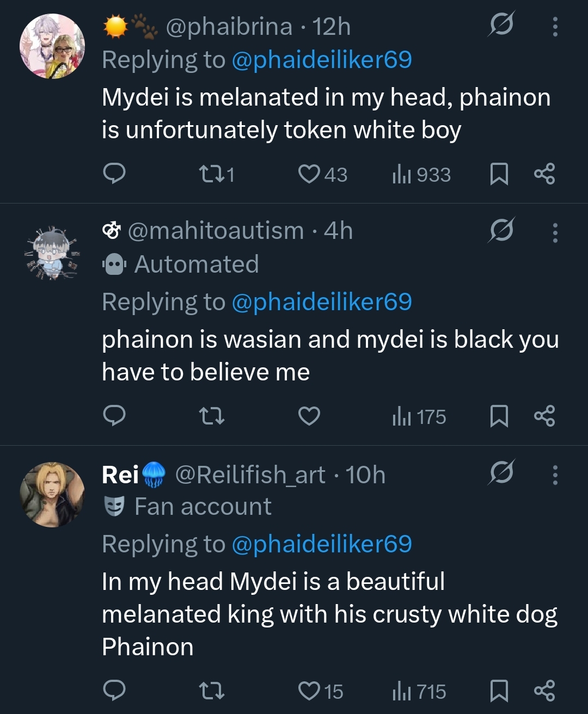Screen dimensions: 588x714
Task: Open @Reilifish_art profile picture
Action: coord(52,495)
